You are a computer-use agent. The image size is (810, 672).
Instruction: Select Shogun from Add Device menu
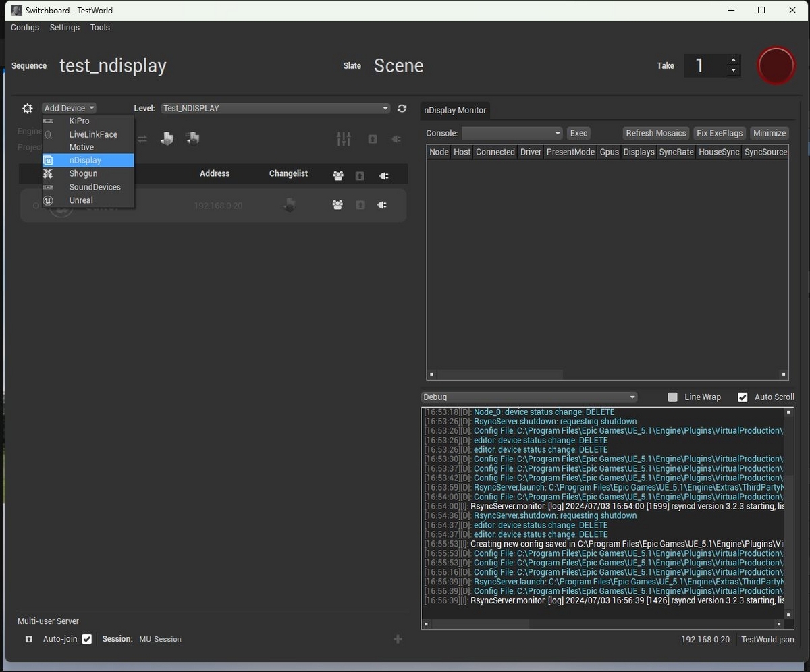coord(88,173)
